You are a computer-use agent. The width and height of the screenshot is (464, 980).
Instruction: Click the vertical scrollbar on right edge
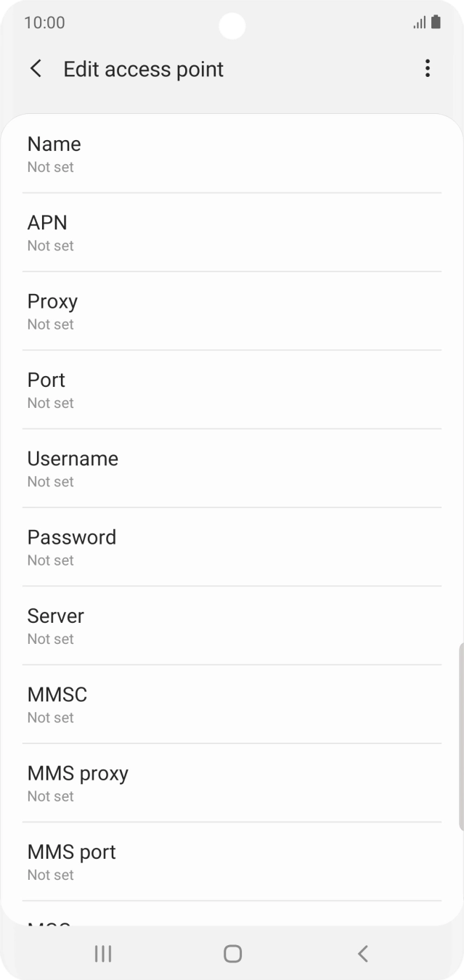coord(460,737)
